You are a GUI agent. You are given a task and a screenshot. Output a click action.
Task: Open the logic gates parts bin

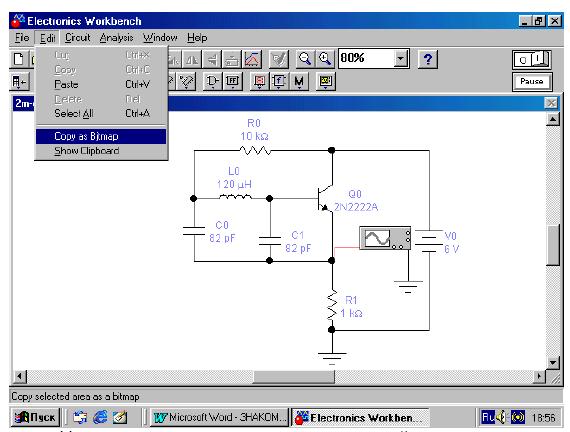click(x=212, y=81)
